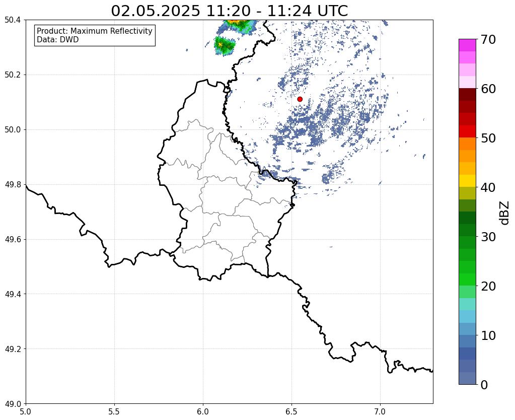Click the latitude 49.0 axis label
Image resolution: width=515 pixels, height=420 pixels.
click(x=13, y=404)
